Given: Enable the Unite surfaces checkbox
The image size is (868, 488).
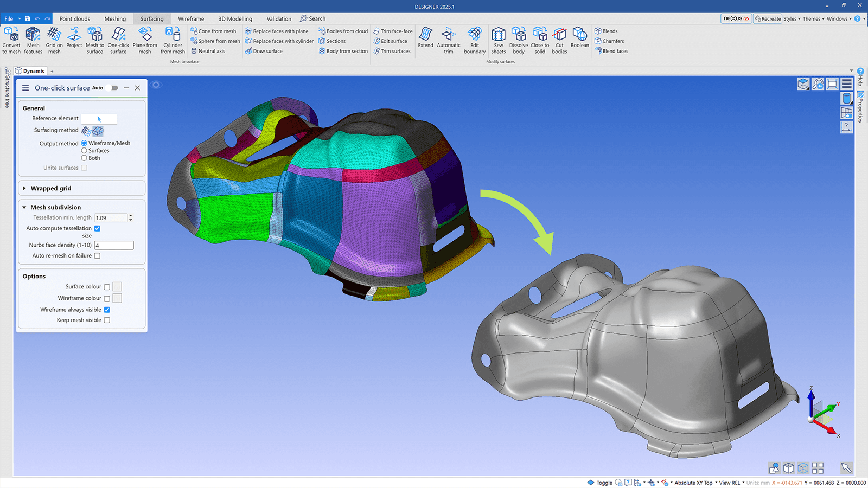Looking at the screenshot, I should coord(84,168).
